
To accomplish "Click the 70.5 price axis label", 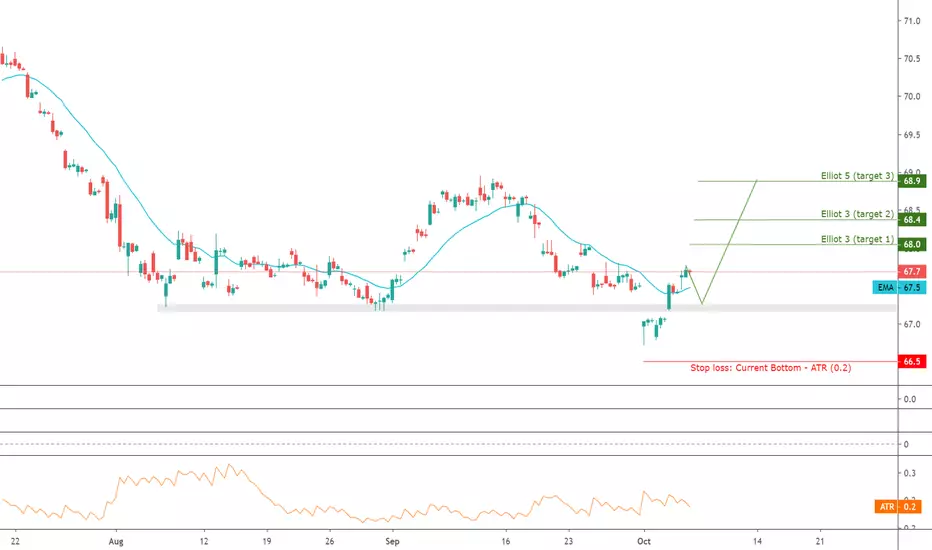I will (x=912, y=59).
